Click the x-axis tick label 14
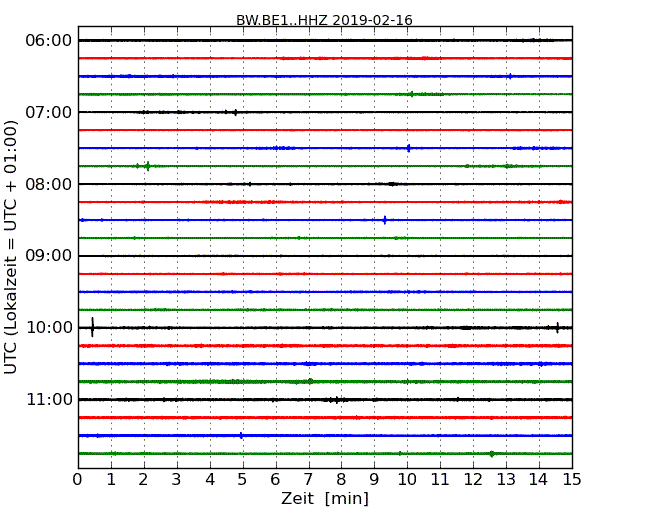This screenshot has width=650, height=520. pyautogui.click(x=539, y=479)
